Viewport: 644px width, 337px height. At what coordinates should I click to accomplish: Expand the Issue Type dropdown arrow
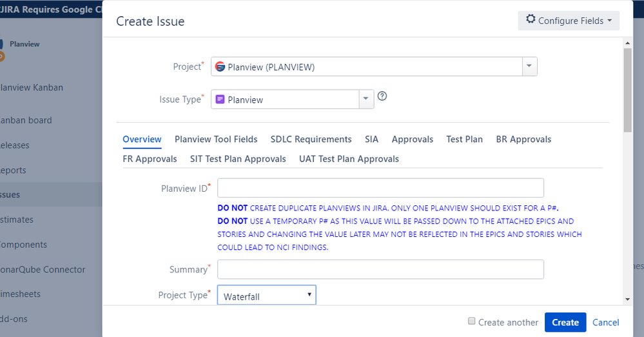coord(366,99)
